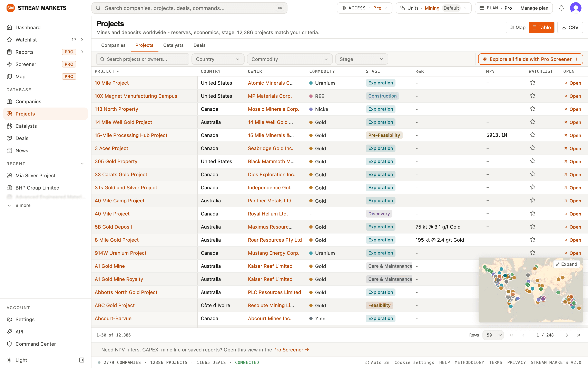Export table as CSV

570,28
